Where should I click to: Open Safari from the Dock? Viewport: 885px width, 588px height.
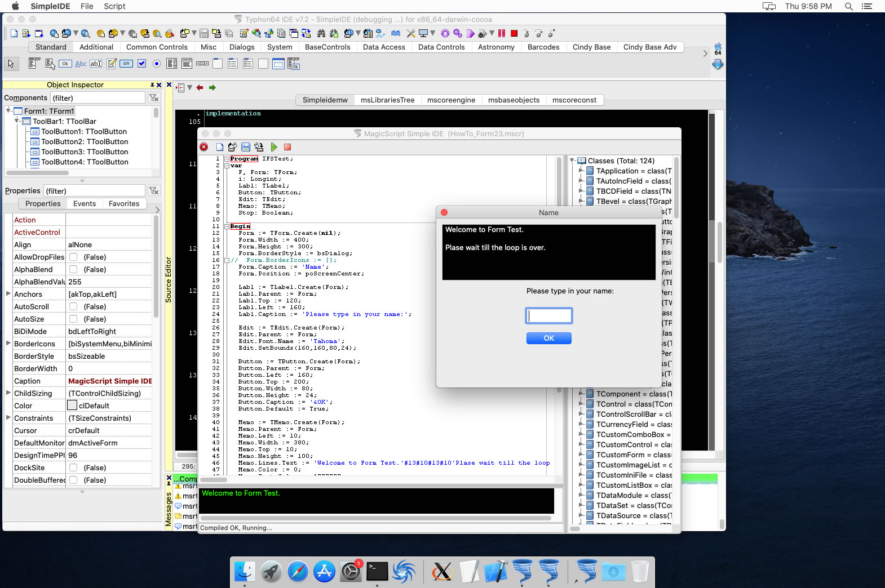298,572
